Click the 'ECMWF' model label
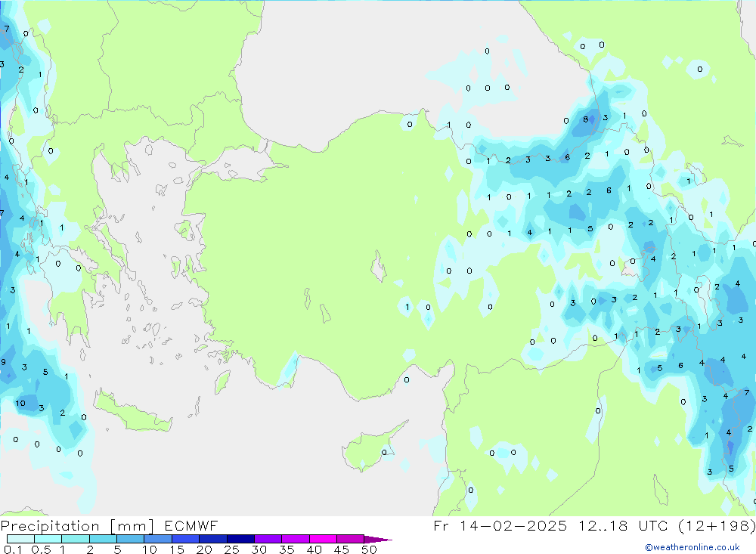The width and height of the screenshot is (756, 554). click(x=191, y=525)
